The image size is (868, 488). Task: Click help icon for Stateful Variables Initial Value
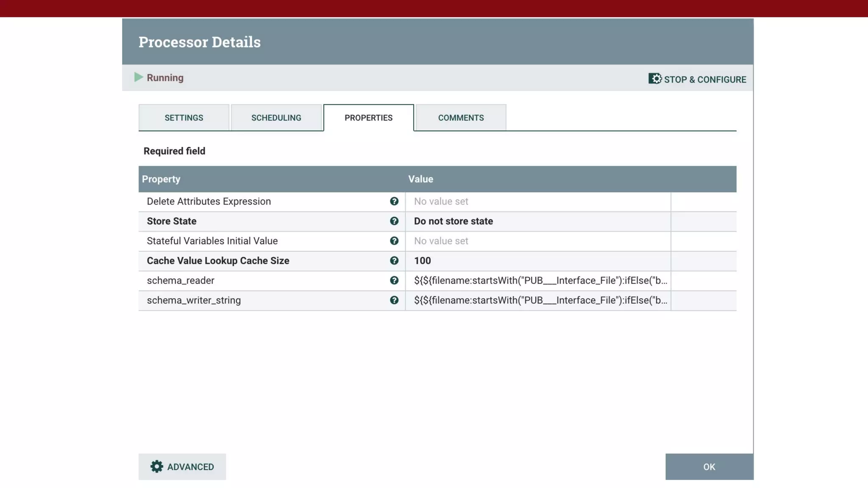pyautogui.click(x=394, y=241)
